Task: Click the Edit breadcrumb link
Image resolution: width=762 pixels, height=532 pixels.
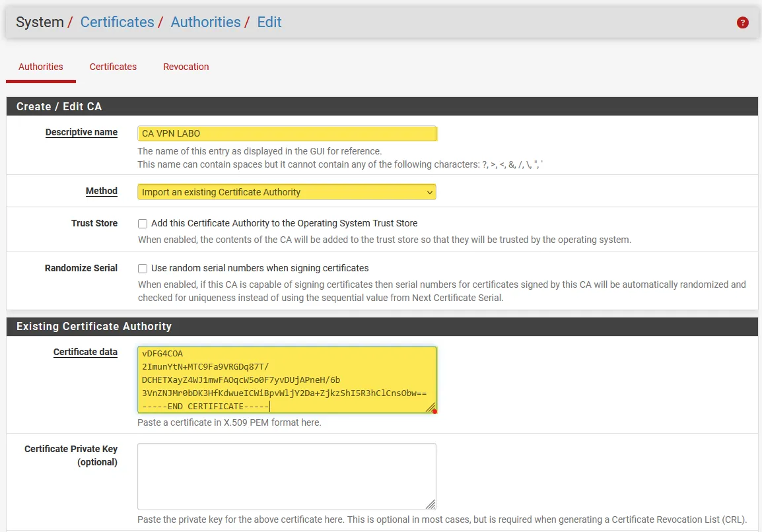Action: click(269, 22)
